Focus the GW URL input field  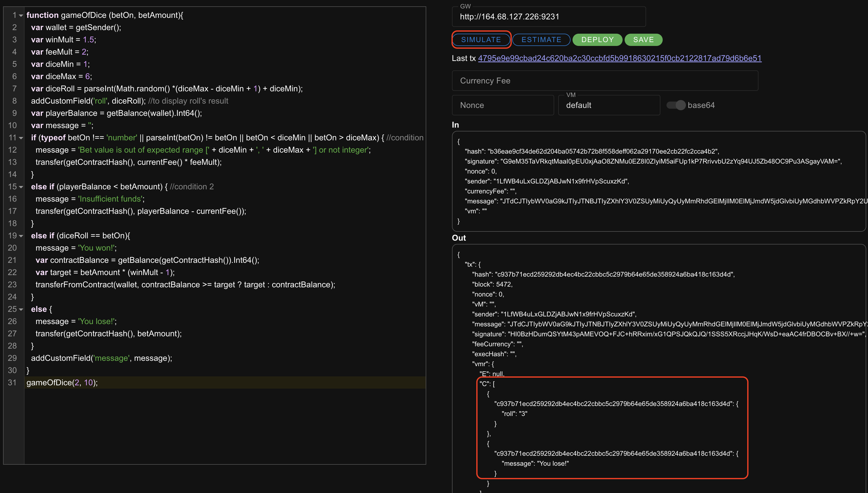click(549, 17)
